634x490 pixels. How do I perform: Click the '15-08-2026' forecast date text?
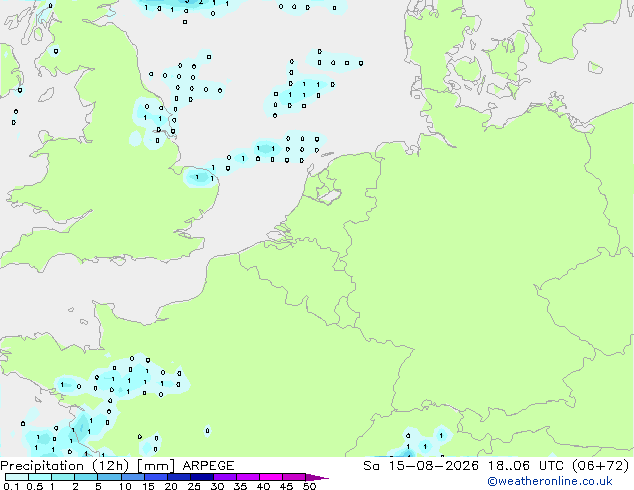[x=434, y=466]
